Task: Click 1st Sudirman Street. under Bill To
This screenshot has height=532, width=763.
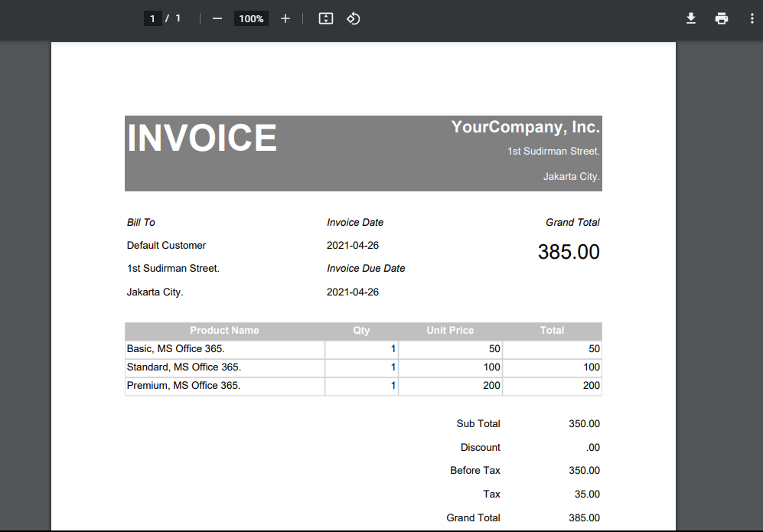Action: 173,268
